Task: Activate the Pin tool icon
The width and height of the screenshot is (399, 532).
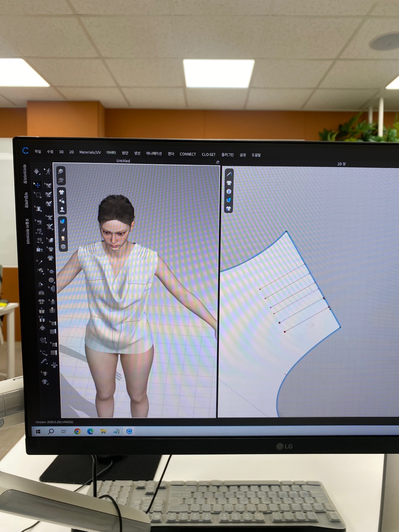Action: point(40,262)
